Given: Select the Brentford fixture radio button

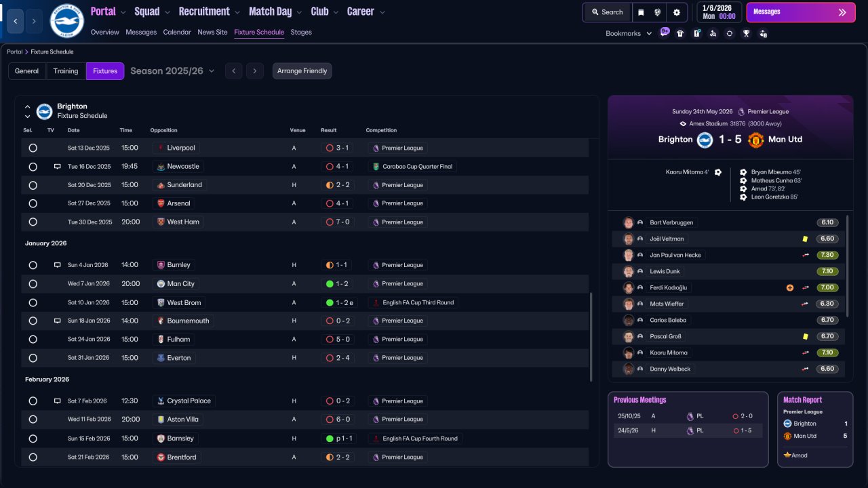Looking at the screenshot, I should coord(33,457).
